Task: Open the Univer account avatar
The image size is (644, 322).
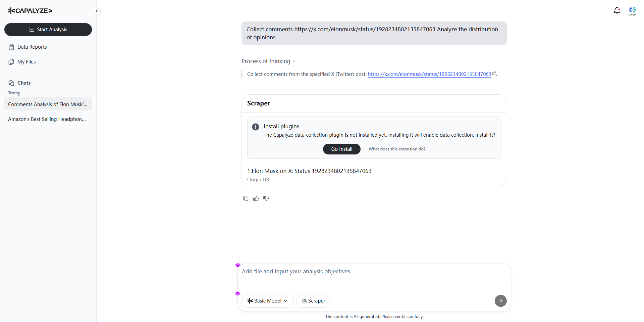Action: pos(633,11)
